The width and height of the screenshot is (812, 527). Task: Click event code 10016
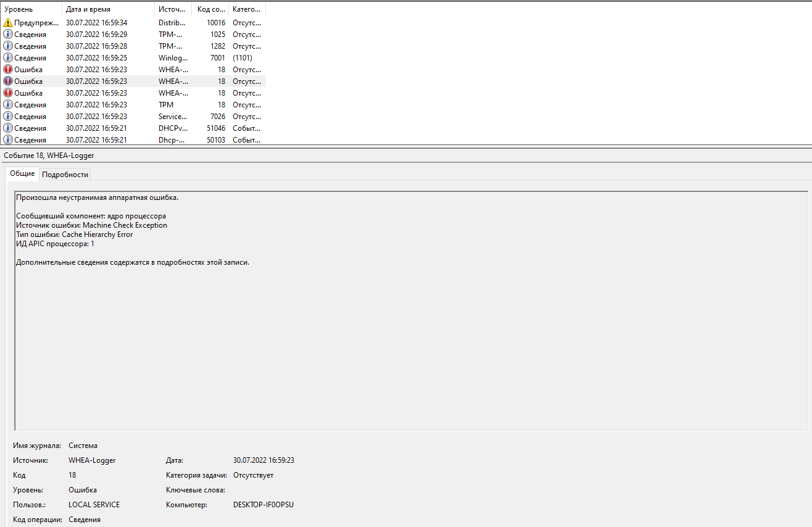pos(216,23)
